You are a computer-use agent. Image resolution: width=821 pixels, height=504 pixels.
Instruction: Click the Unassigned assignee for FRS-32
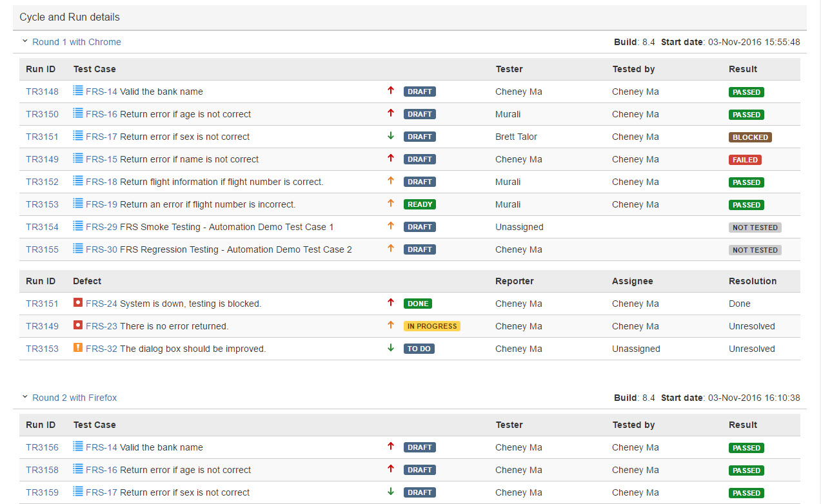pos(636,349)
